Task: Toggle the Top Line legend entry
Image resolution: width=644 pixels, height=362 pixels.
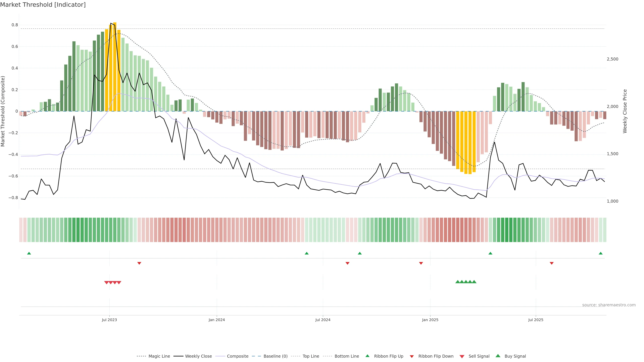Action: (x=311, y=356)
